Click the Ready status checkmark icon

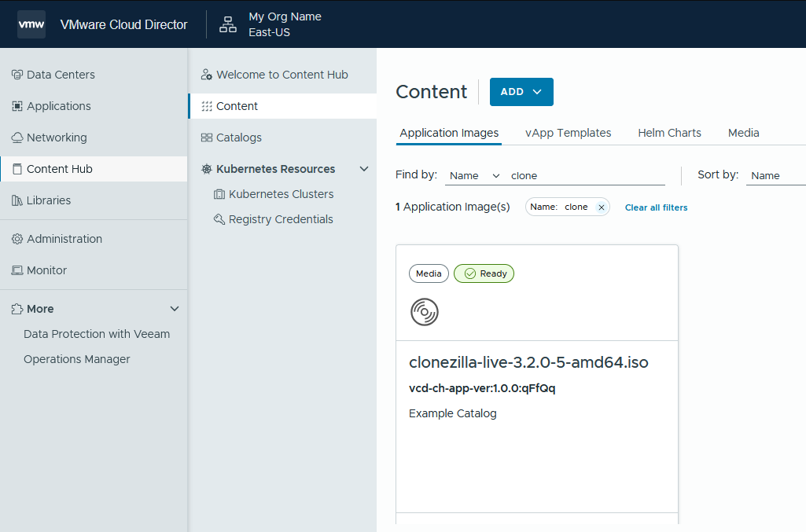(x=469, y=273)
